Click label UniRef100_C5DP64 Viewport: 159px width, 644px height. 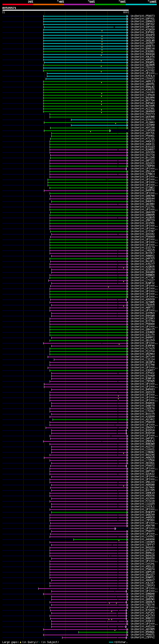pyautogui.click(x=142, y=166)
